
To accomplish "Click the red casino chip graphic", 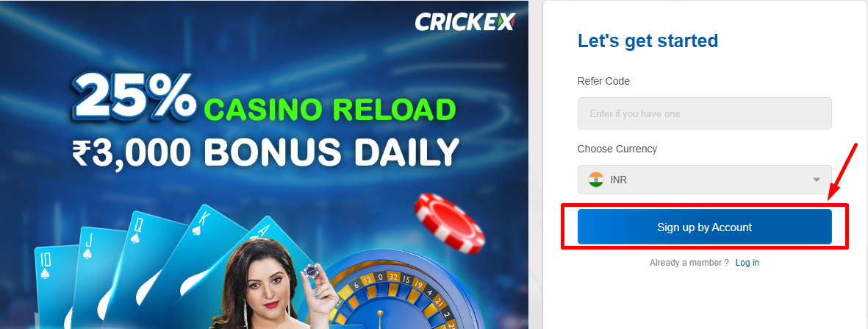I will click(x=449, y=222).
